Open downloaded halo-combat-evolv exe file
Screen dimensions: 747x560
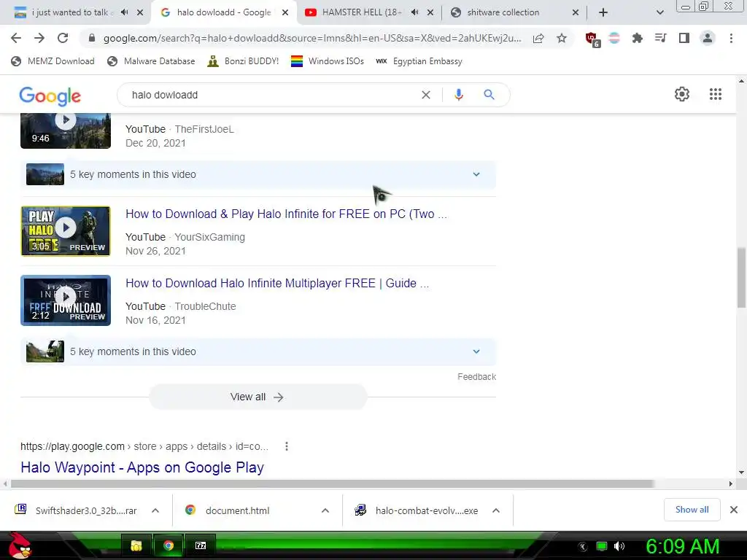click(417, 510)
